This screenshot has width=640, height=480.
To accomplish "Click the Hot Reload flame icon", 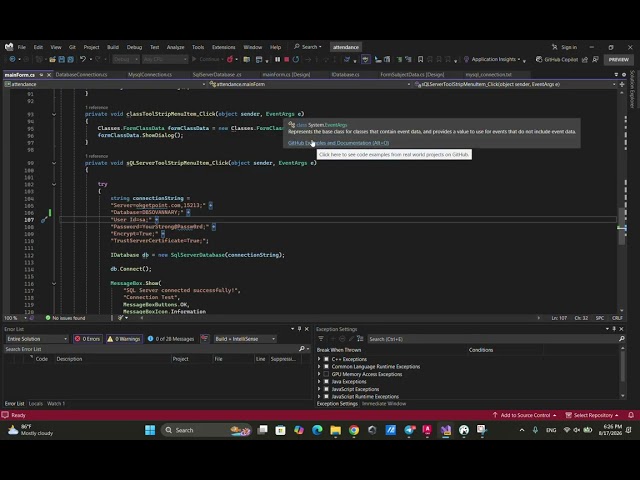I will coord(230,60).
